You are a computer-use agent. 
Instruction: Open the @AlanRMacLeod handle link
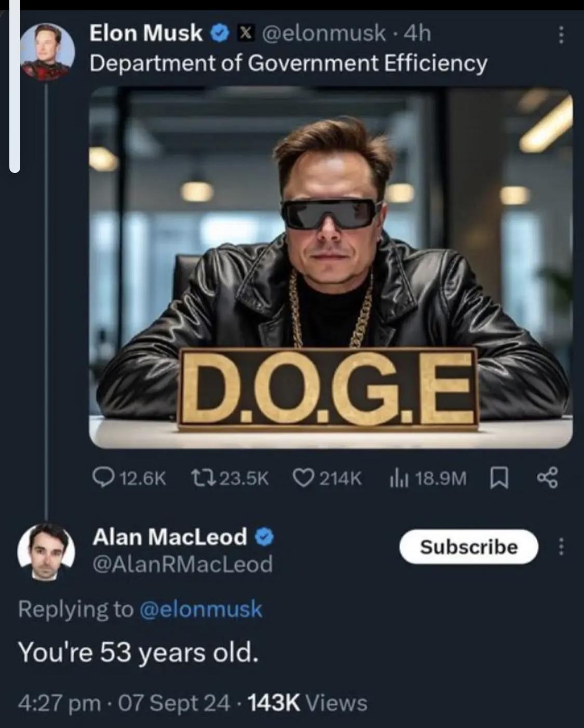pyautogui.click(x=182, y=564)
